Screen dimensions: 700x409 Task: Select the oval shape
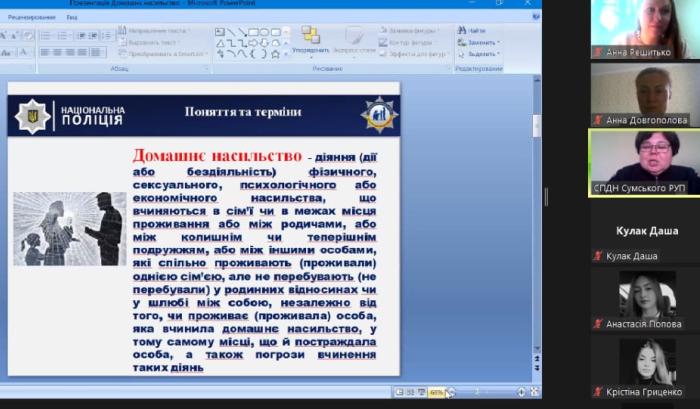[x=264, y=32]
